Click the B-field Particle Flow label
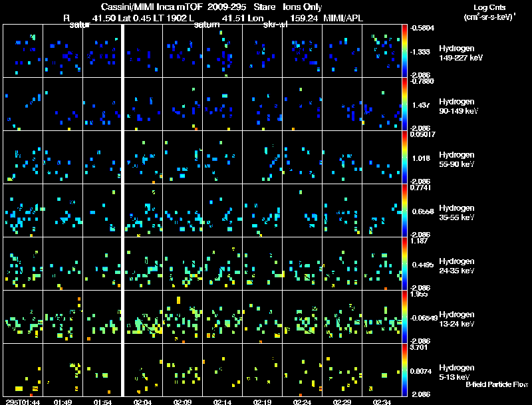This screenshot has height=405, width=532. (x=497, y=384)
